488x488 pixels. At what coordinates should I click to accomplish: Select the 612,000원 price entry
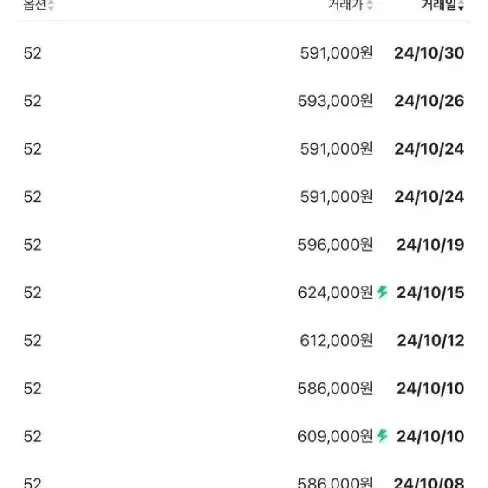(x=336, y=340)
